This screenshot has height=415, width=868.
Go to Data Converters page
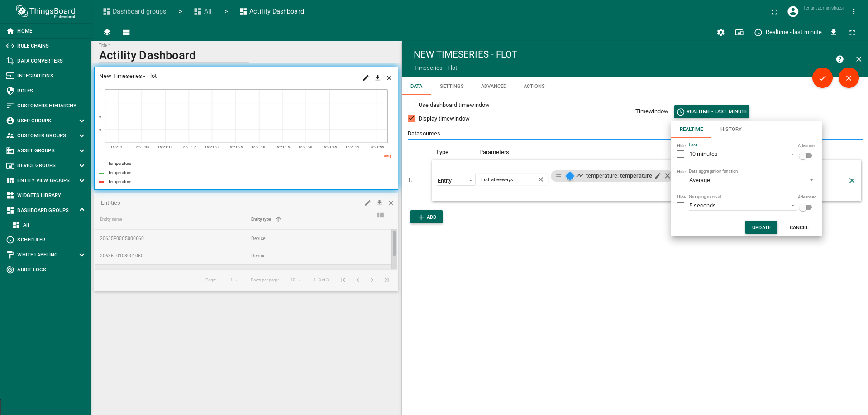click(x=45, y=61)
